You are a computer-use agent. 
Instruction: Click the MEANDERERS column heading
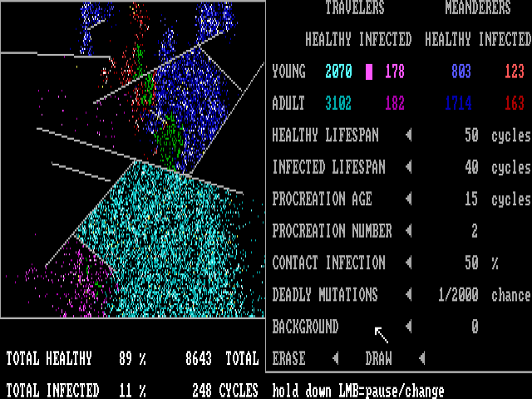tap(477, 8)
